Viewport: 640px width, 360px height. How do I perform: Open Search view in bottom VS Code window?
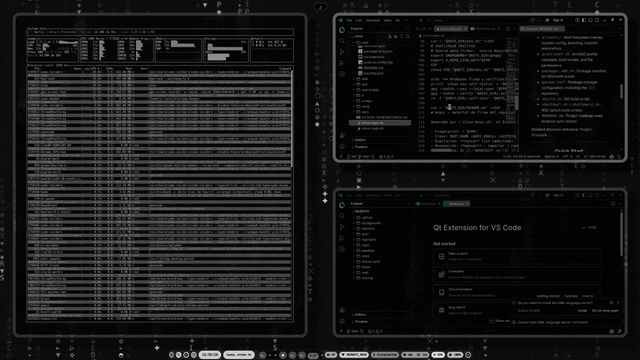(x=342, y=216)
